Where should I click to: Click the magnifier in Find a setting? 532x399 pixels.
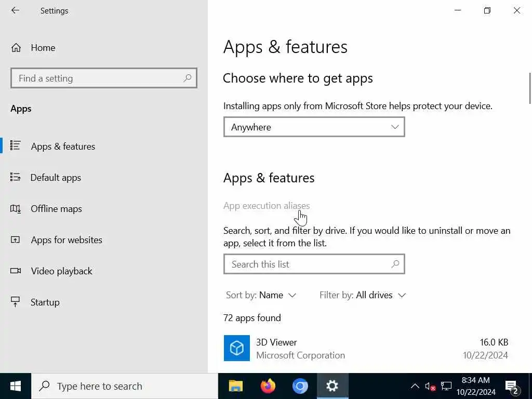point(187,78)
